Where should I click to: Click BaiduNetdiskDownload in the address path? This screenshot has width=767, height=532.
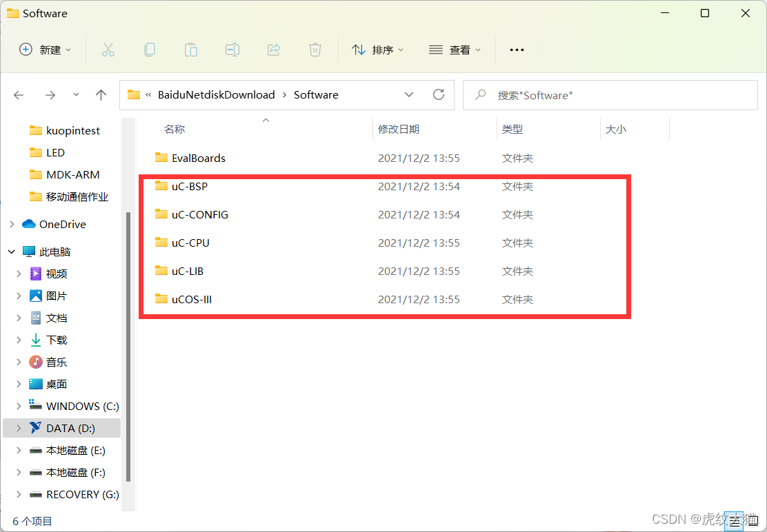click(216, 95)
